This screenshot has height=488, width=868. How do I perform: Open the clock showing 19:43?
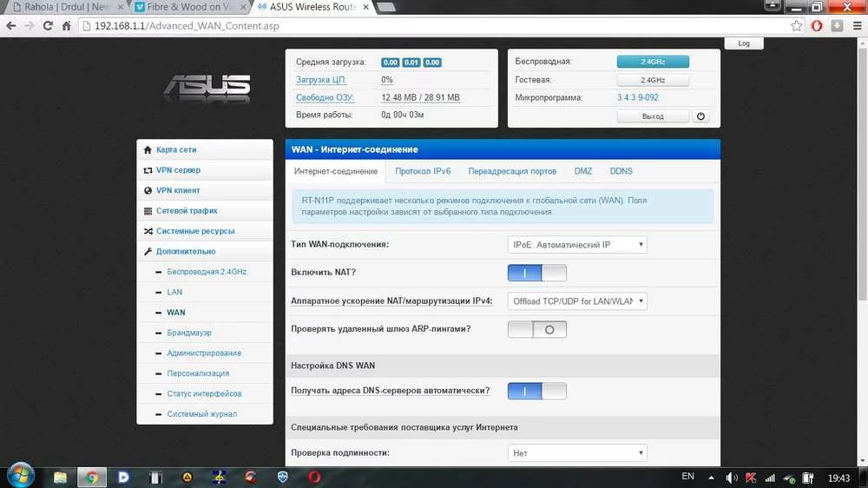838,478
